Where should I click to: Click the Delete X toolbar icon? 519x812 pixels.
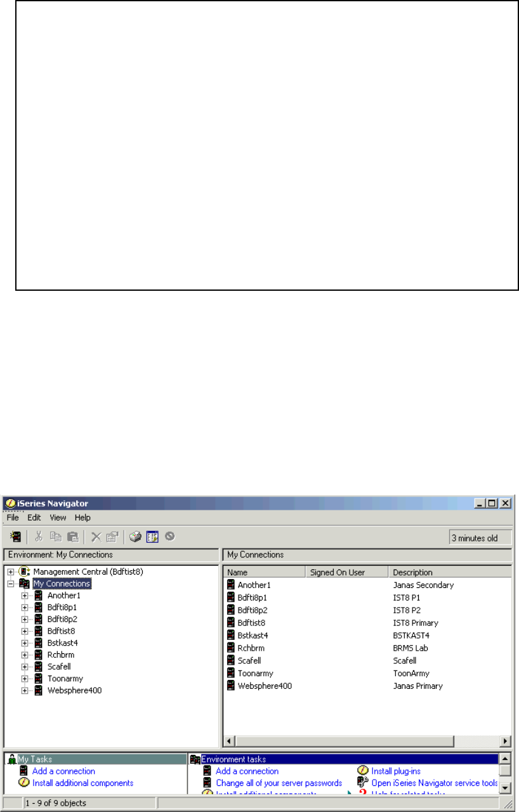96,537
